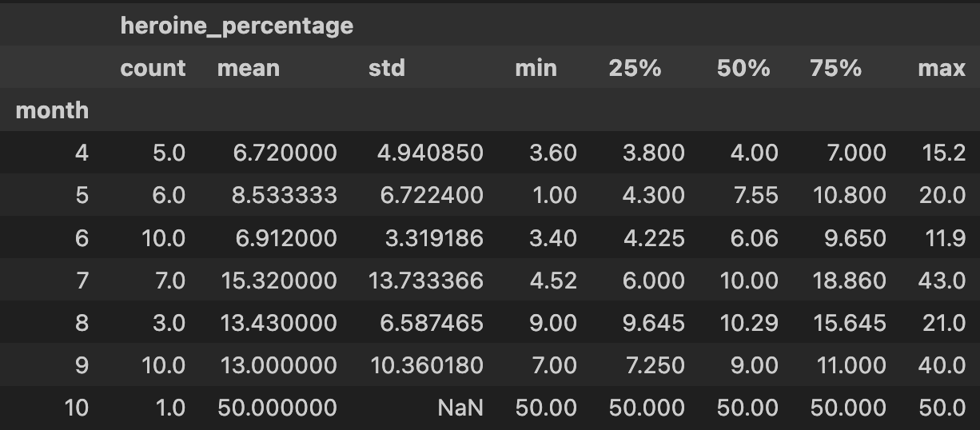
Task: Click the month index label
Action: (x=52, y=110)
